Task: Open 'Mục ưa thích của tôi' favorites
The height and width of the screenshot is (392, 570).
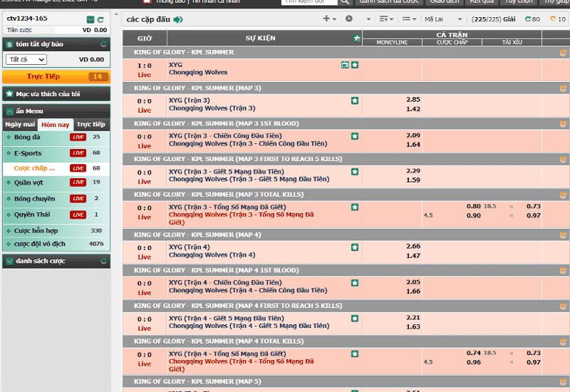Action: tap(56, 94)
